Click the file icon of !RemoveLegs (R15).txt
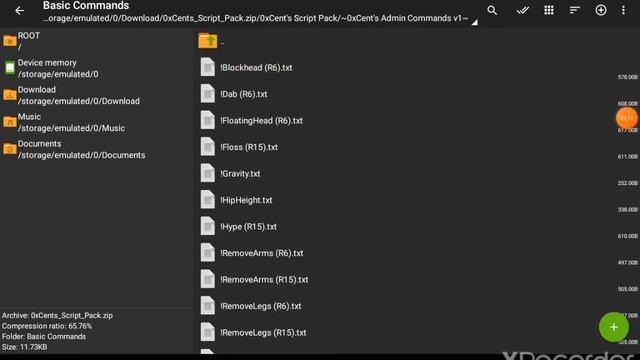Image resolution: width=640 pixels, height=360 pixels. click(207, 333)
